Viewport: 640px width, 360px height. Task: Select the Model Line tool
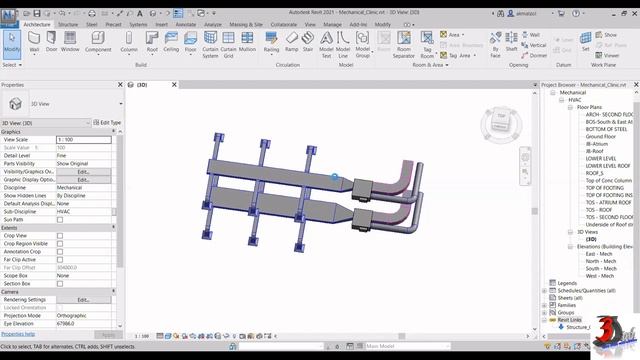[343, 45]
